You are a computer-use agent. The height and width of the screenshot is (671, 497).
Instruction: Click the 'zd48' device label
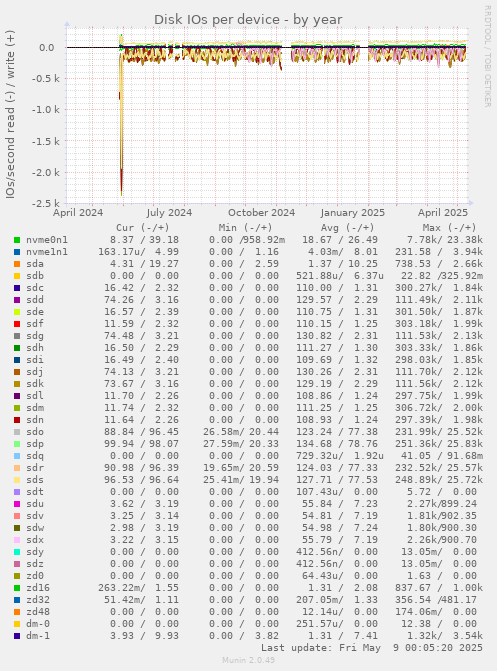click(x=38, y=612)
